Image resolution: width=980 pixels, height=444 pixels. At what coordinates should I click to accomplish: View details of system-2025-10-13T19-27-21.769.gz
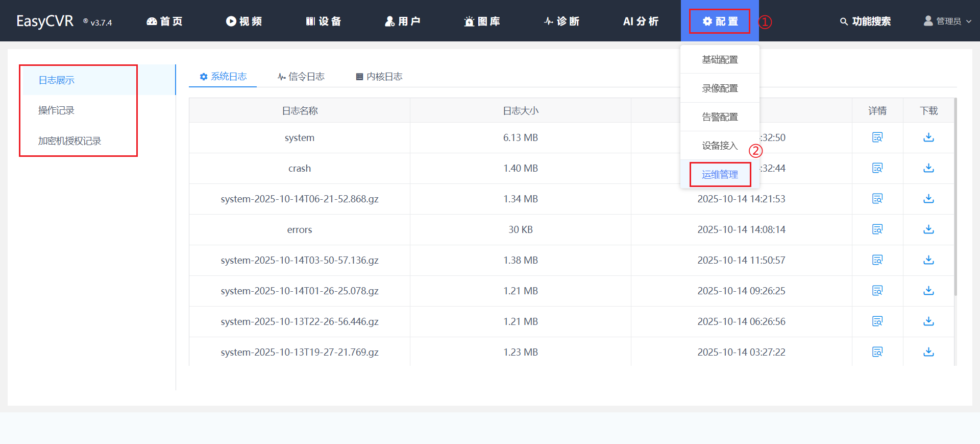coord(877,352)
